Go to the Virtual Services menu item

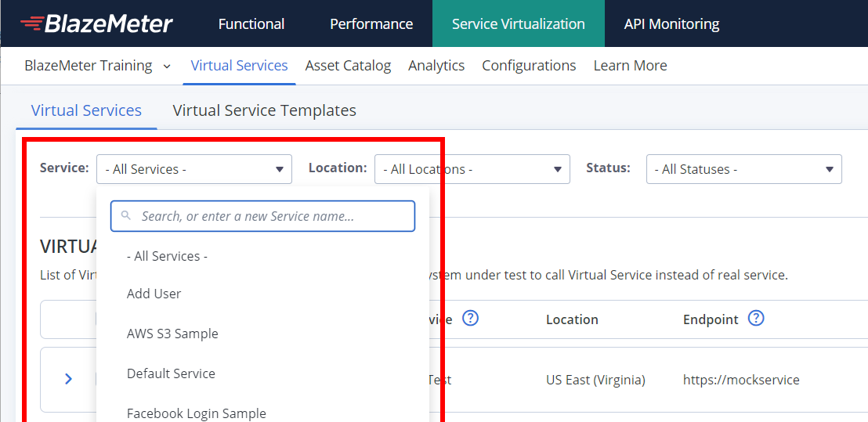tap(239, 66)
